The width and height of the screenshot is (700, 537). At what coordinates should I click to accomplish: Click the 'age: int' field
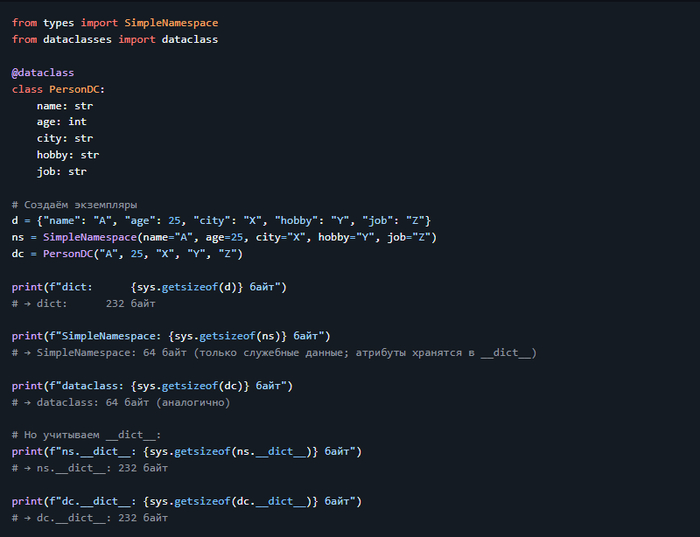62,122
